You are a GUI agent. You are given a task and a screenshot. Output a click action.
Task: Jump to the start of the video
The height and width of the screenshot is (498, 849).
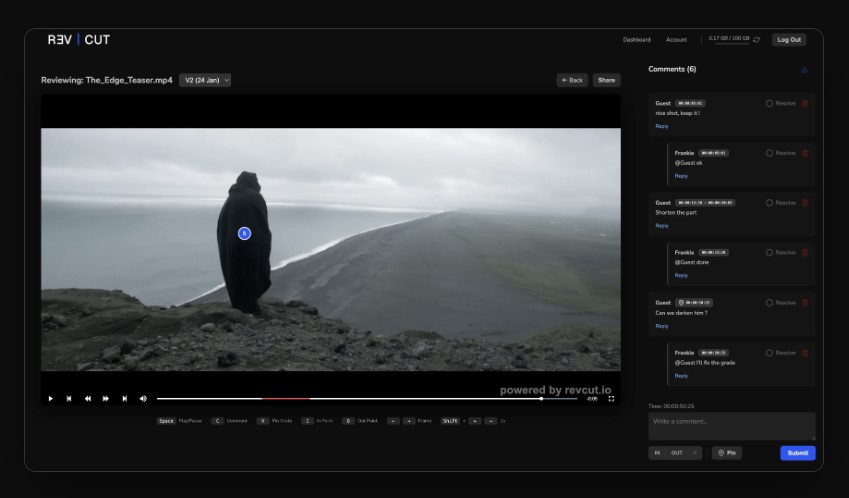pyautogui.click(x=69, y=399)
